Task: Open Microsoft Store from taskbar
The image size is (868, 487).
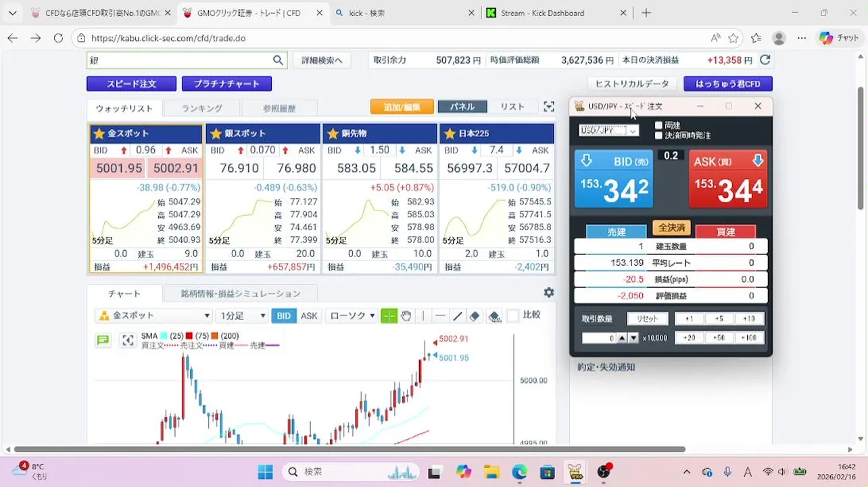Action: (x=548, y=471)
